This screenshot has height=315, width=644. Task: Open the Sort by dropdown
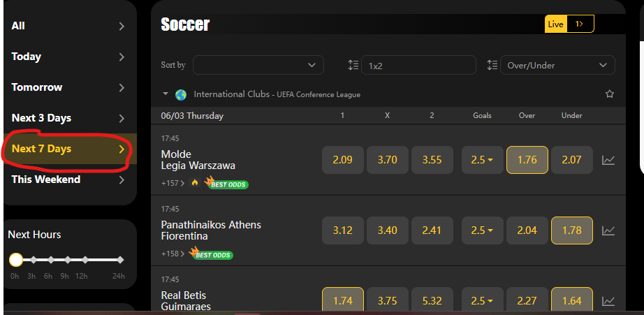pyautogui.click(x=258, y=65)
